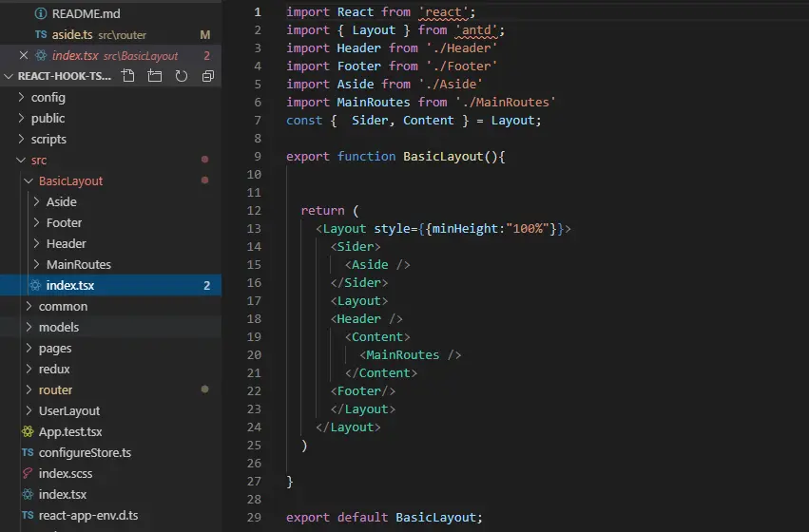Viewport: 809px width, 532px height.
Task: Close the index.tsx open editor entry
Action: point(23,55)
